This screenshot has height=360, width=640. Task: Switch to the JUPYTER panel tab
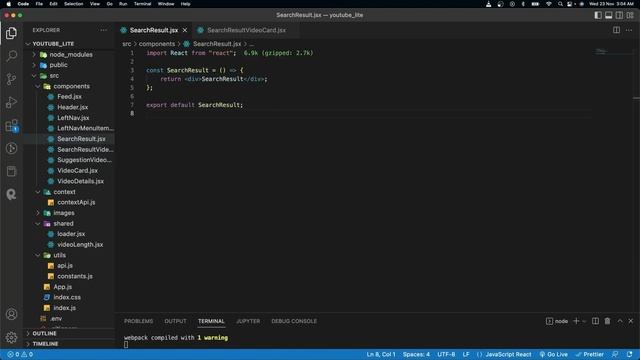pyautogui.click(x=248, y=321)
